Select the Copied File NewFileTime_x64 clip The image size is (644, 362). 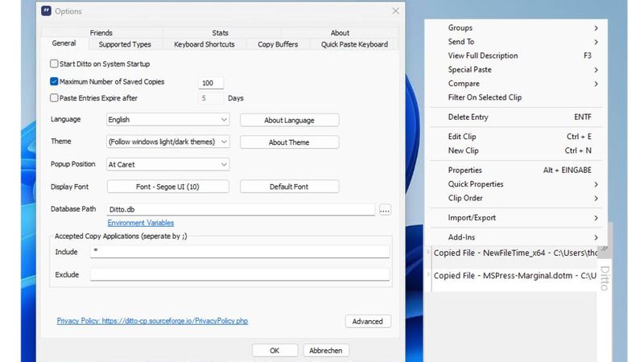515,253
